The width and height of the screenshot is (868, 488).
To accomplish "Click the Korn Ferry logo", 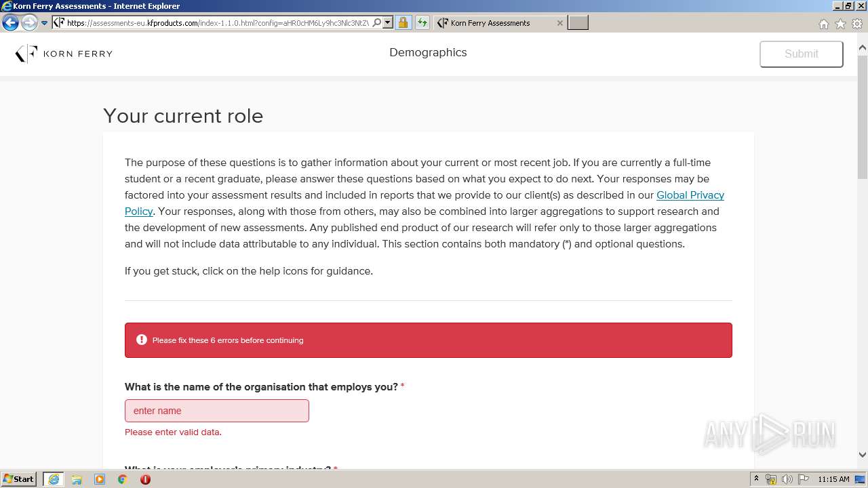I will pyautogui.click(x=64, y=54).
